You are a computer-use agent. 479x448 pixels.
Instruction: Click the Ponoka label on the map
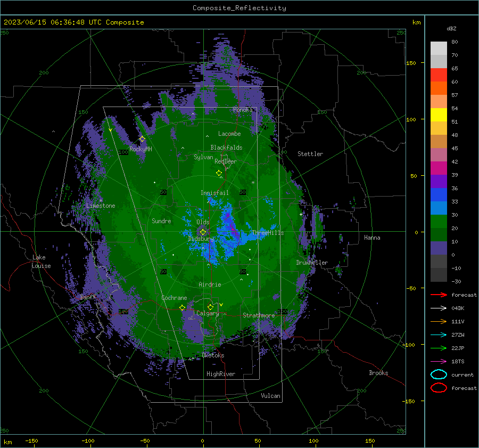243,110
